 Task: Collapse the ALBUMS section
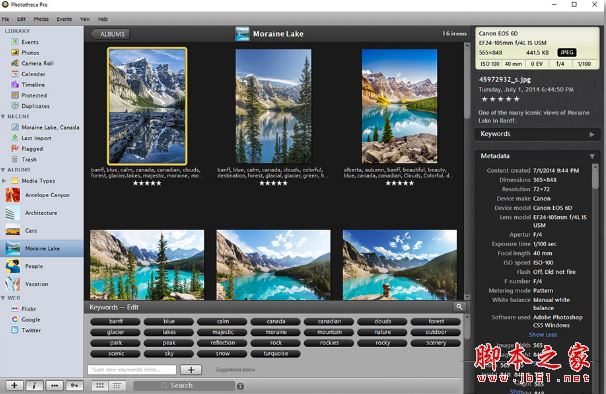pos(3,170)
